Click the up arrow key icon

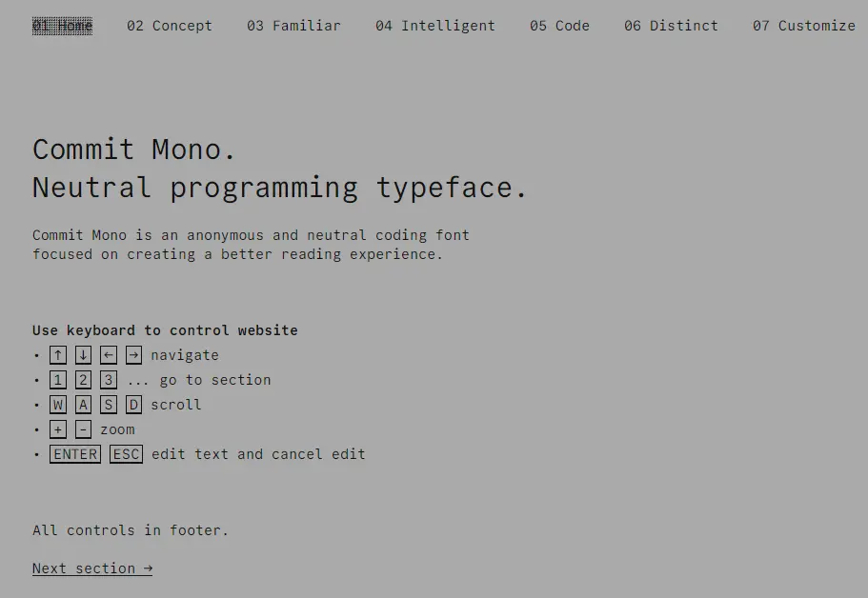tap(58, 354)
